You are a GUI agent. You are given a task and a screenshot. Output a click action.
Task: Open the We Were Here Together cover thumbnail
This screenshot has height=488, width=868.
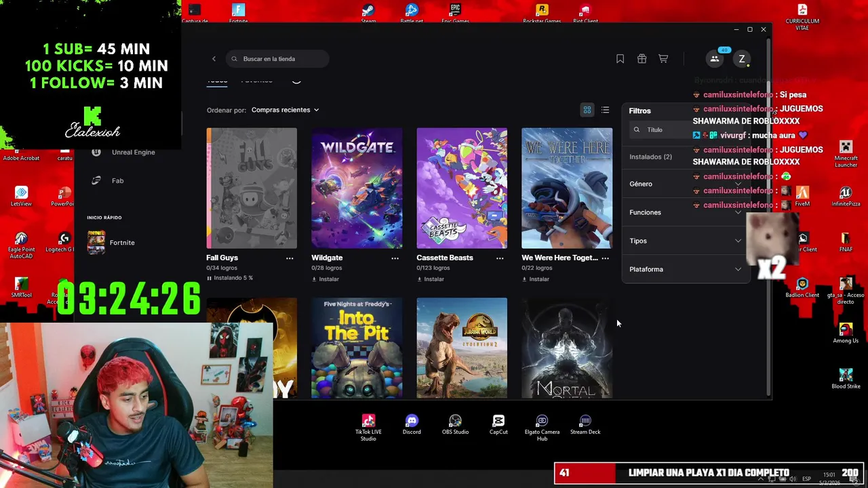(x=567, y=188)
